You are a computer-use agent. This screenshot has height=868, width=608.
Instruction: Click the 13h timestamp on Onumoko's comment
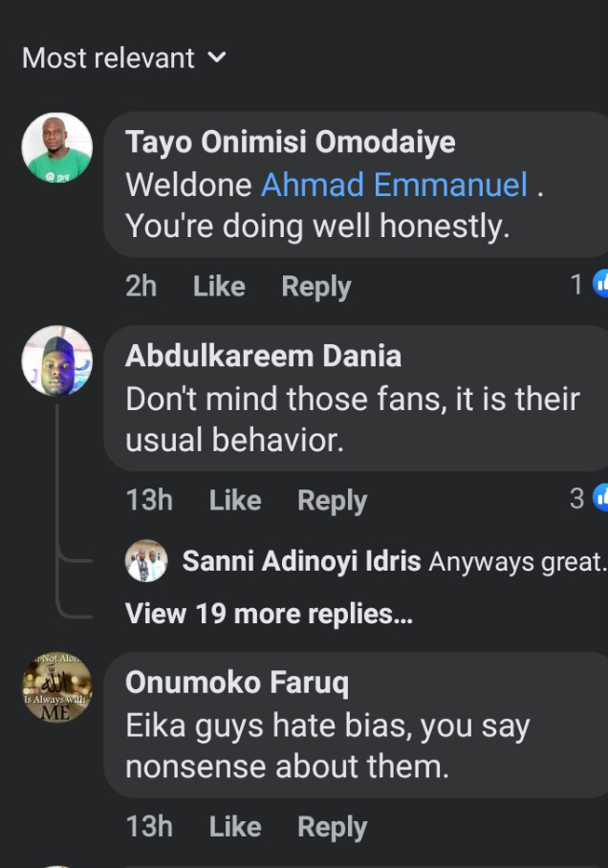coord(149,827)
